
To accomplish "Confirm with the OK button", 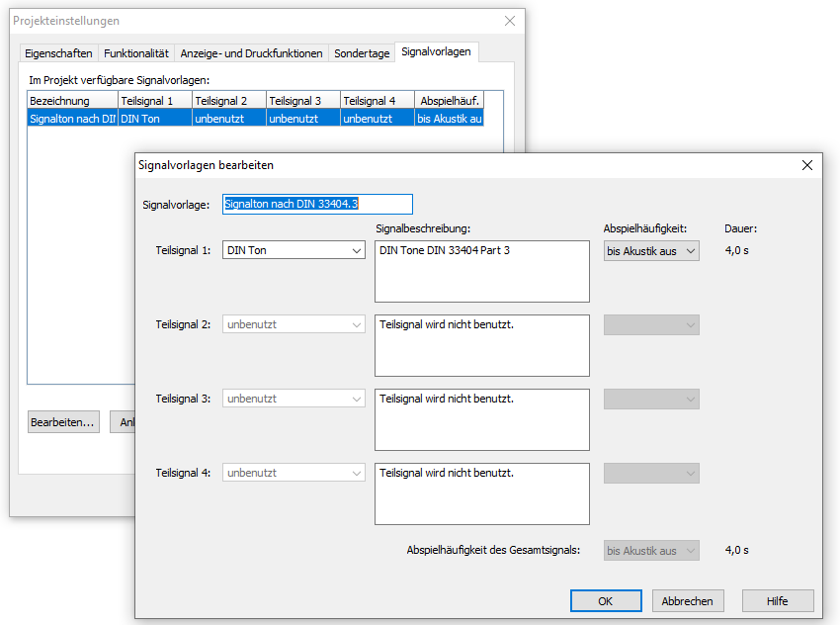I will [606, 600].
